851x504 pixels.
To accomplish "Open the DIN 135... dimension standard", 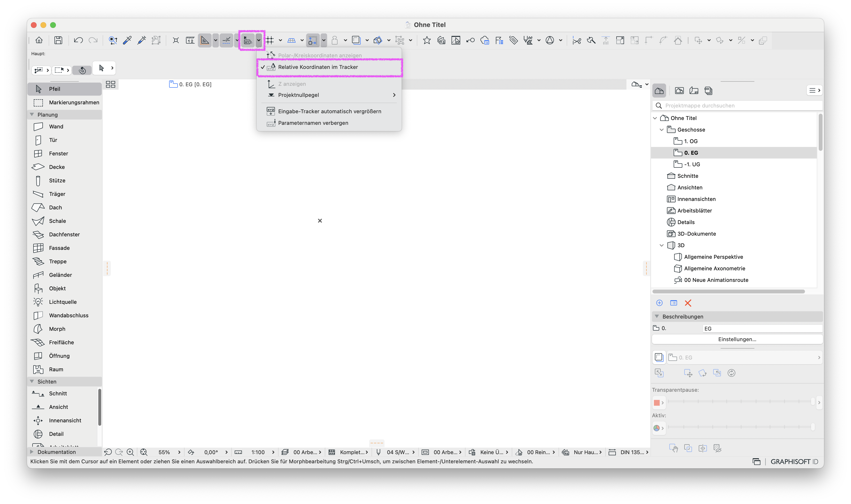I will pyautogui.click(x=629, y=452).
